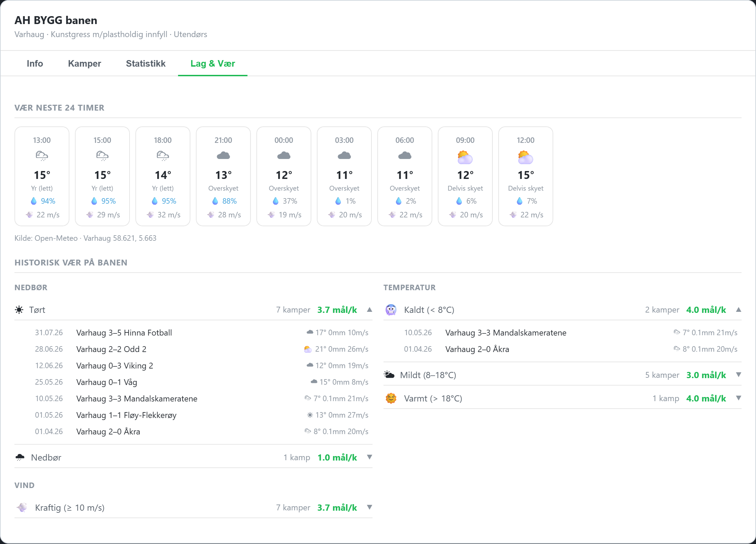Click the partly cloudy icon at 09:00

465,157
